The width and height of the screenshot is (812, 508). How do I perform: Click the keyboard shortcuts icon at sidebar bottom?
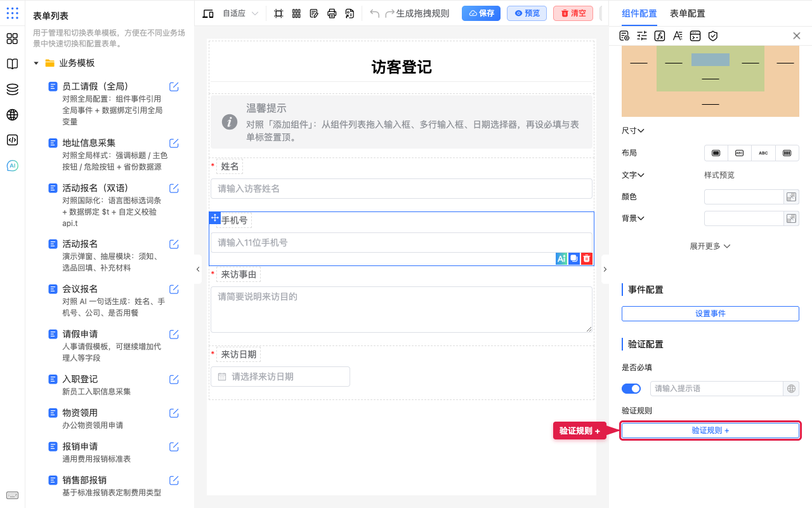12,495
